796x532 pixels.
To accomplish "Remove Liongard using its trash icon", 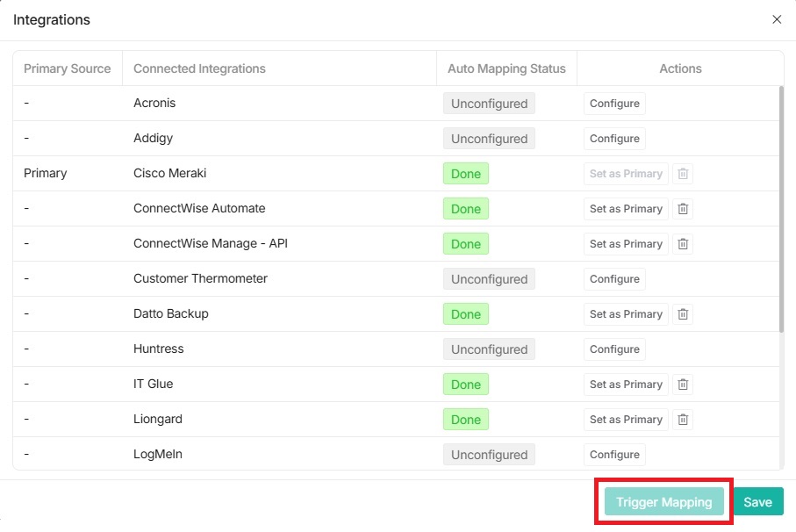I will (x=683, y=419).
